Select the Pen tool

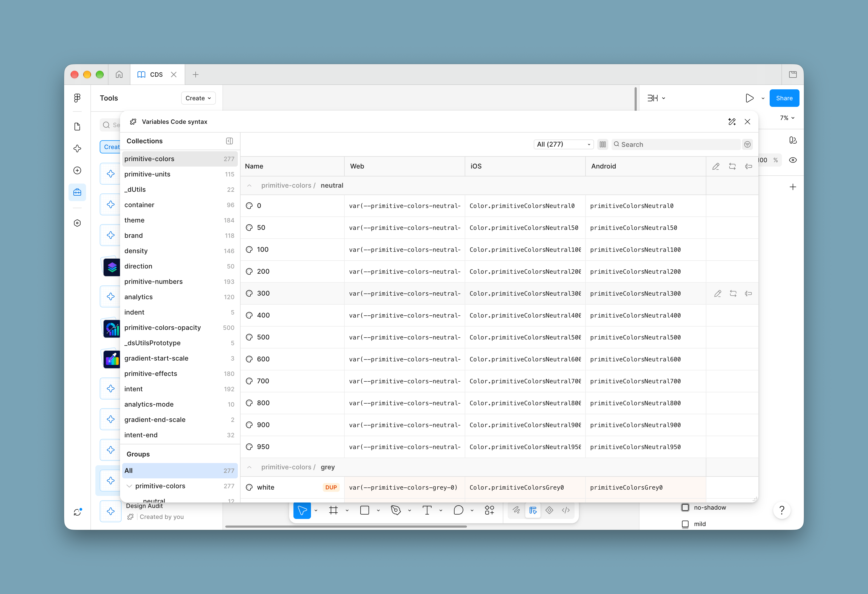pyautogui.click(x=396, y=510)
